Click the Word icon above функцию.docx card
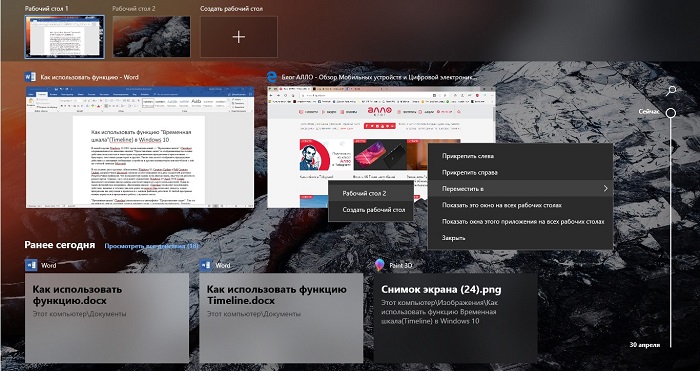This screenshot has height=371, width=700. pos(31,265)
